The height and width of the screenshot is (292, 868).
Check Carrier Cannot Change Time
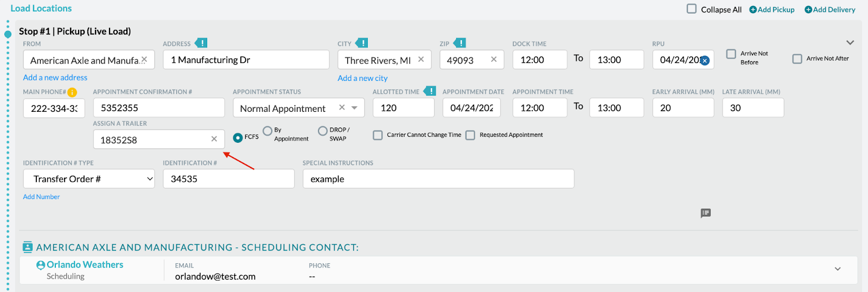378,135
